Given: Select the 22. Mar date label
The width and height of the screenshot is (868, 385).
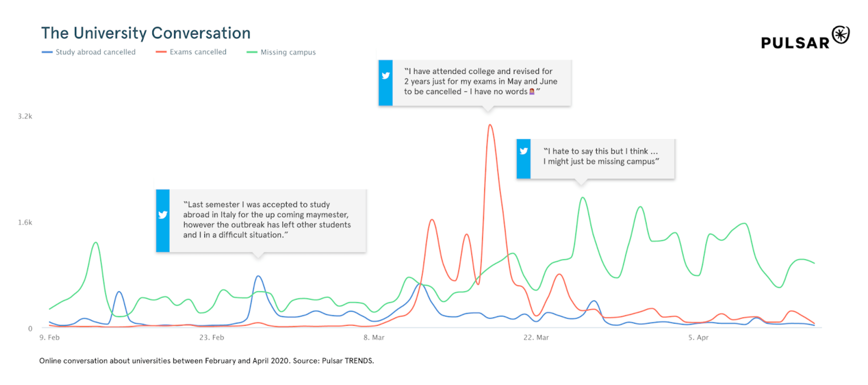Looking at the screenshot, I should (536, 338).
